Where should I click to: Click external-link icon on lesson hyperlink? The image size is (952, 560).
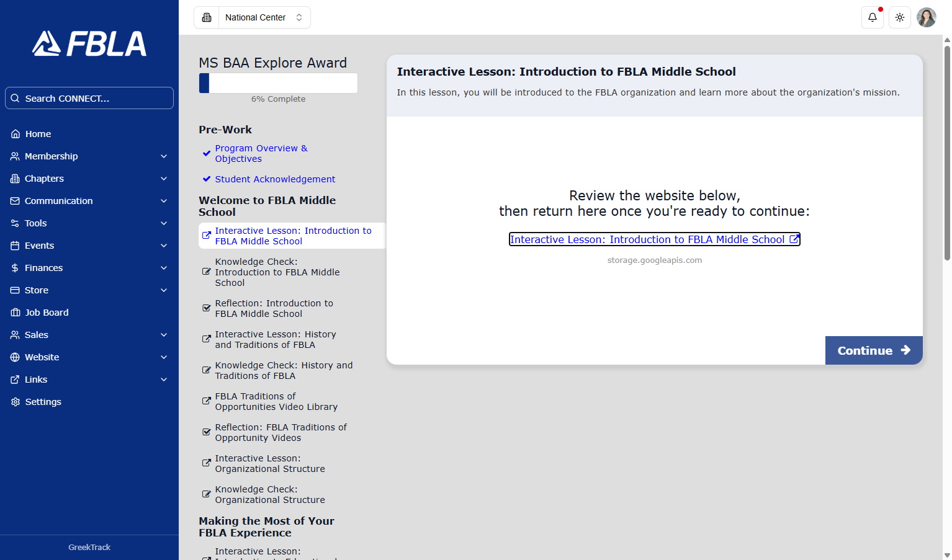click(794, 239)
